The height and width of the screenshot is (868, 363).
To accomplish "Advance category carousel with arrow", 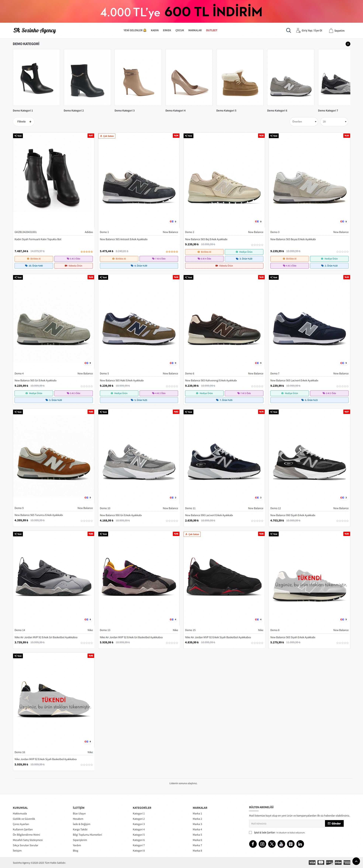I will (x=348, y=44).
